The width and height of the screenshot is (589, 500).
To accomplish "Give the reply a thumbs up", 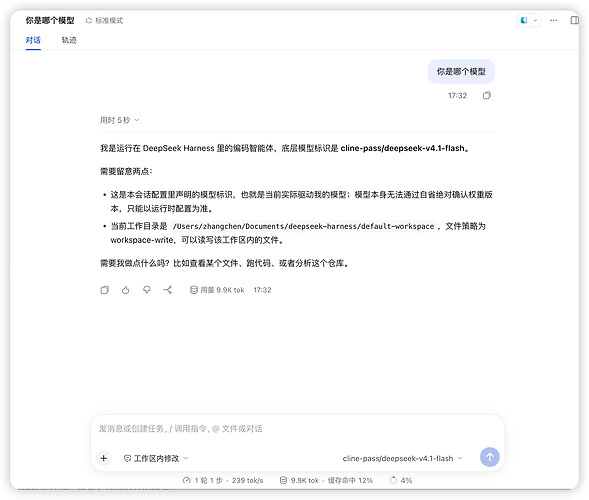I will tap(126, 290).
